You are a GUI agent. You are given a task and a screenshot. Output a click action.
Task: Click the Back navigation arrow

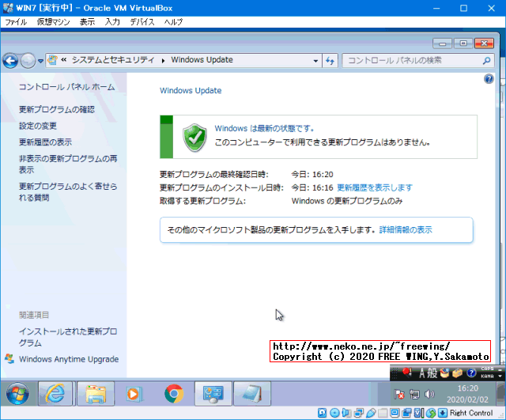click(x=10, y=61)
